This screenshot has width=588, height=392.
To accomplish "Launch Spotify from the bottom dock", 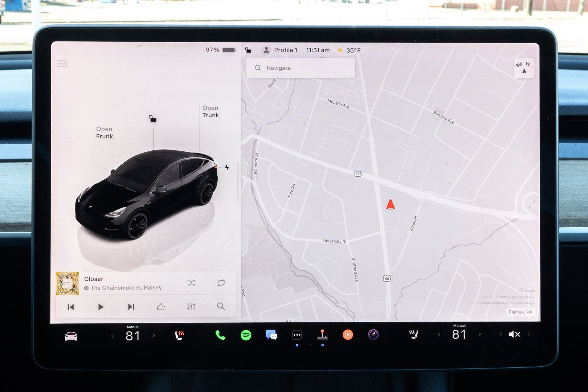I will click(x=247, y=334).
